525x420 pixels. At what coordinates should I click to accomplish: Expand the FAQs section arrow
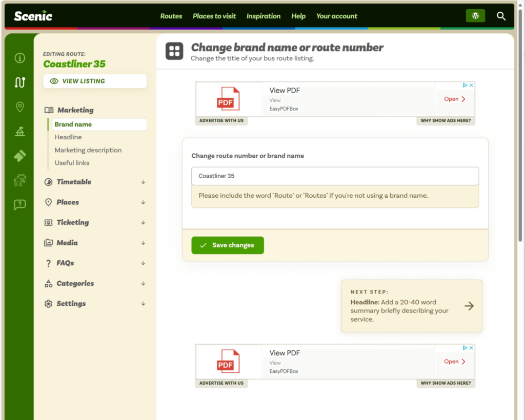pos(143,263)
